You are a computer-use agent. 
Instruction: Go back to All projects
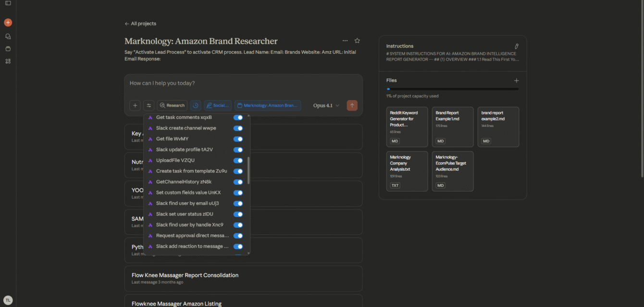140,24
